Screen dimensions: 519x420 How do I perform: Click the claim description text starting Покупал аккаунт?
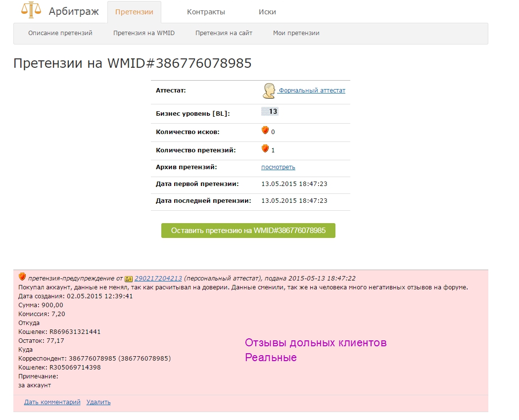click(x=243, y=287)
